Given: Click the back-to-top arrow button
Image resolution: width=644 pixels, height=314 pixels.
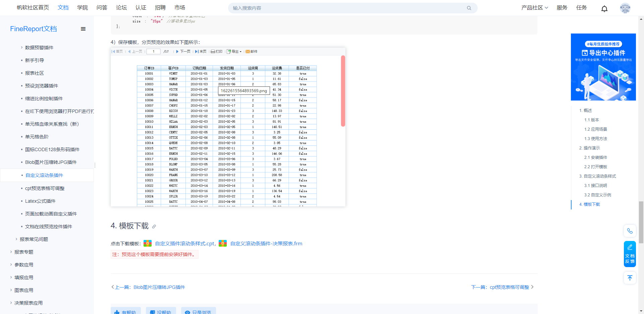Looking at the screenshot, I should point(630,278).
